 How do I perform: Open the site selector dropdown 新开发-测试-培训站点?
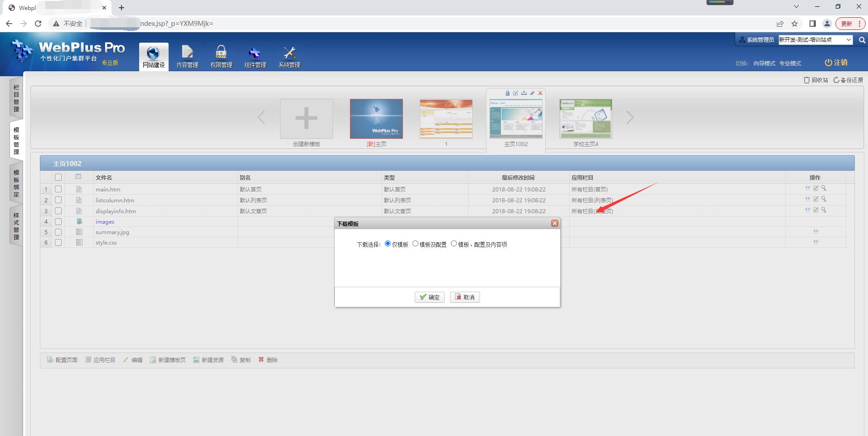coord(815,40)
